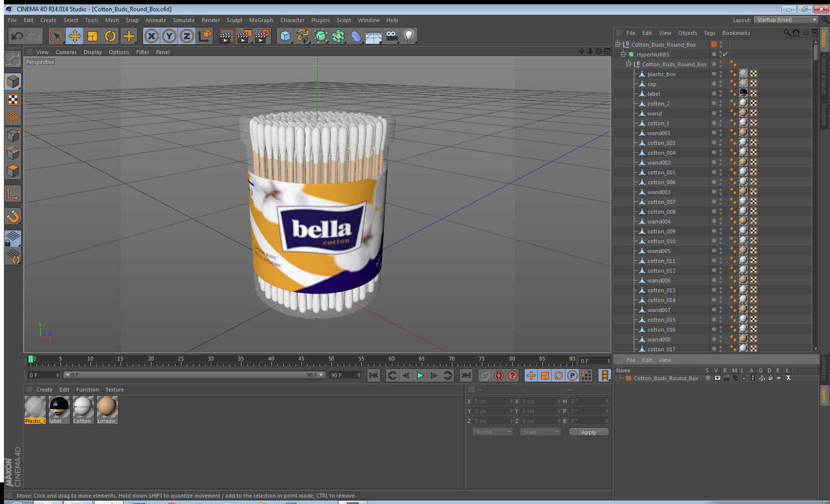The height and width of the screenshot is (504, 830).
Task: Switch to Texture mode checkerboard icon
Action: tap(13, 100)
